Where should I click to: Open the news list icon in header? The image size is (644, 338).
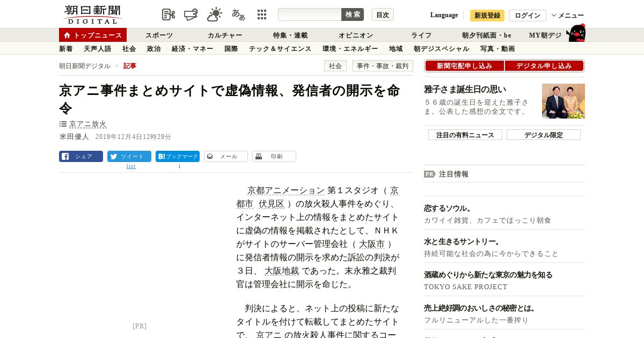(169, 14)
